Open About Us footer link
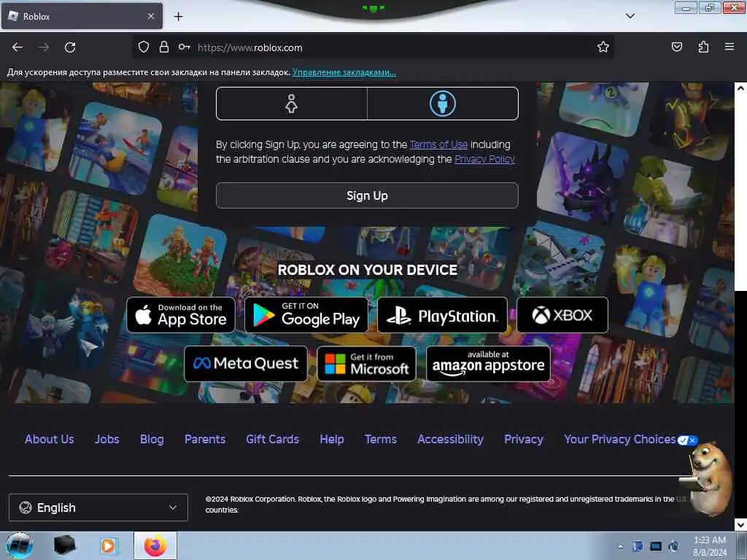 point(49,439)
